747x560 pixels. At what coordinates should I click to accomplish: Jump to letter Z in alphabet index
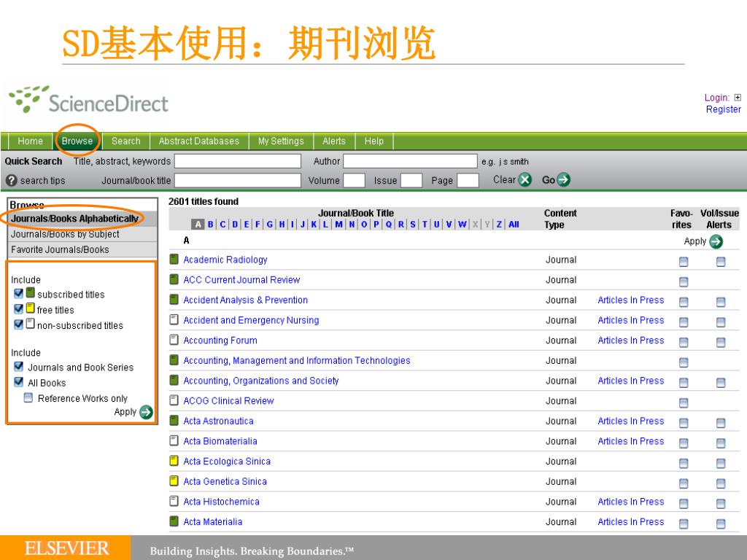point(499,225)
